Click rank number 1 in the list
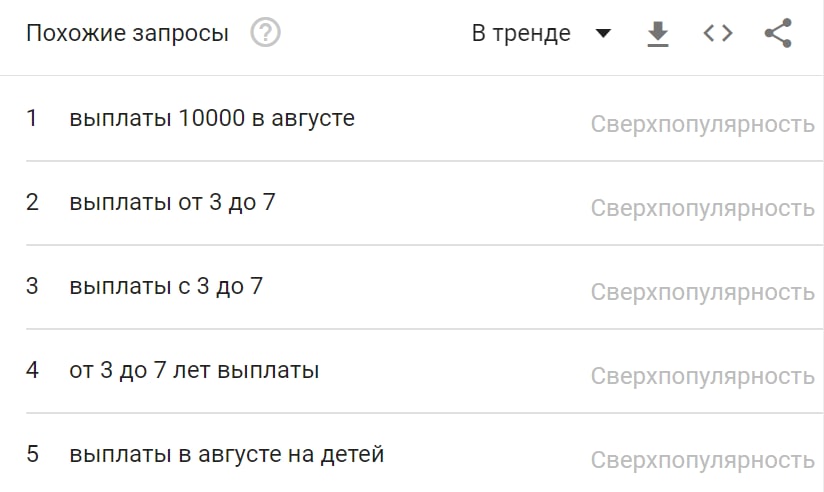Screen dimensions: 824x492 click(x=32, y=118)
